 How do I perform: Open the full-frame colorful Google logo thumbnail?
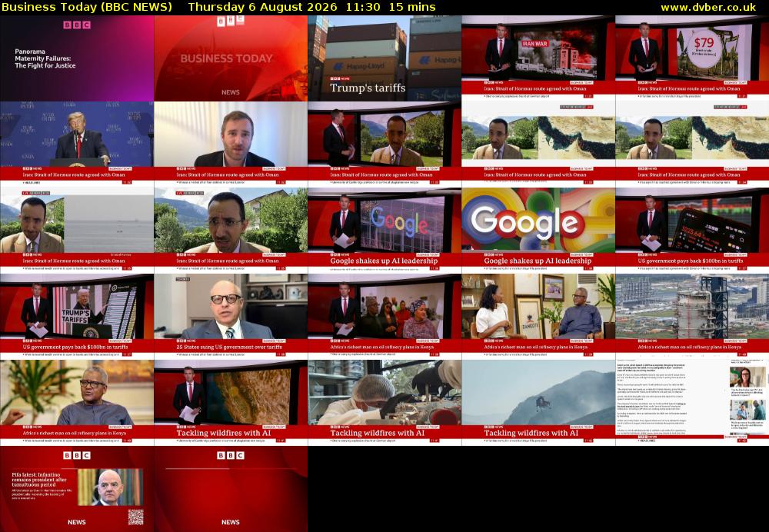click(x=538, y=231)
